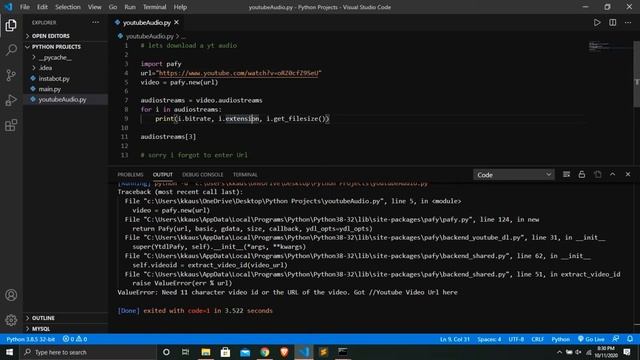Open the Terminal menu
Screen dimensions: 640x360
coord(154,7)
